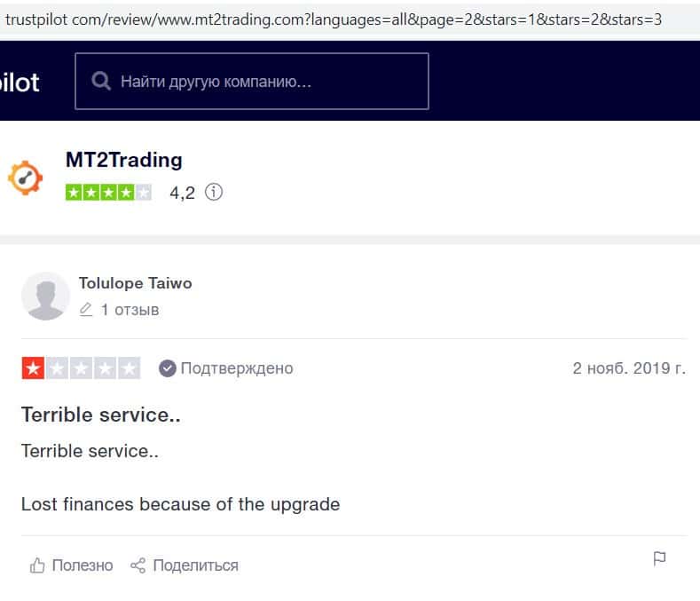Click the green 4-star rating bar
This screenshot has width=700, height=601.
(108, 192)
